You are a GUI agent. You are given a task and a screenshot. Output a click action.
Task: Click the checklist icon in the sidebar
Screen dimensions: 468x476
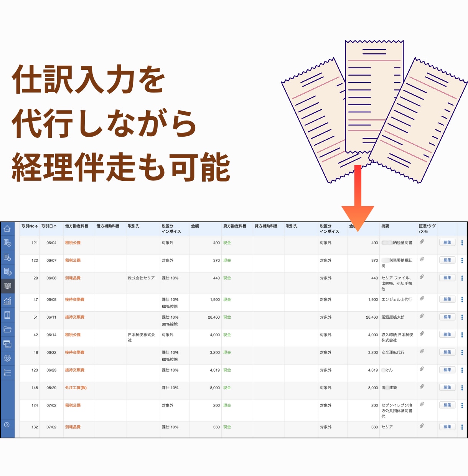coord(7,373)
